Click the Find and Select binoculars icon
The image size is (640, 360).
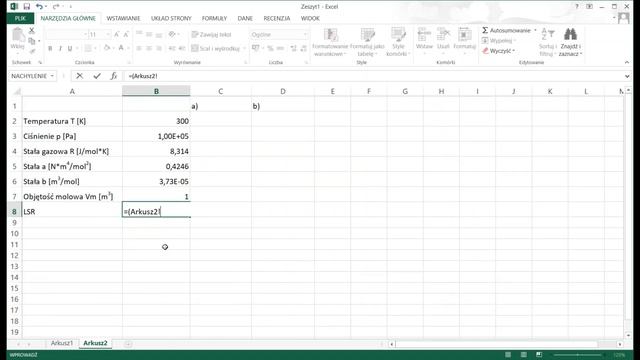click(x=570, y=34)
